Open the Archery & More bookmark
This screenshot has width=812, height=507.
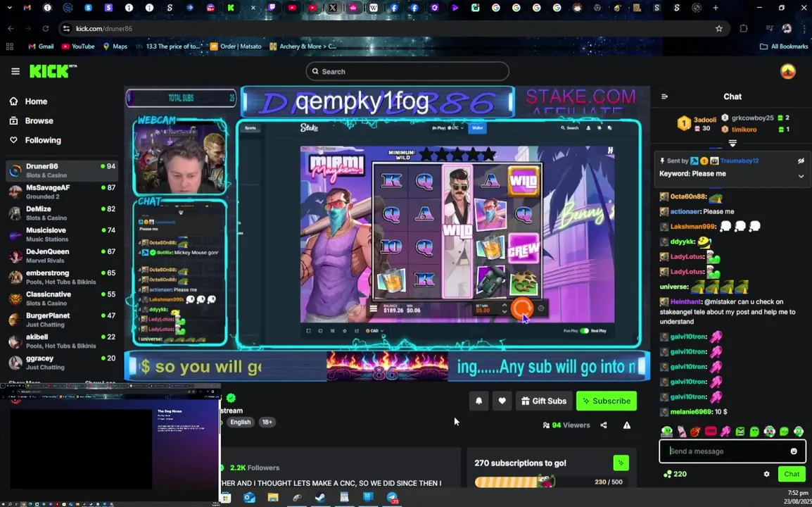[303, 46]
